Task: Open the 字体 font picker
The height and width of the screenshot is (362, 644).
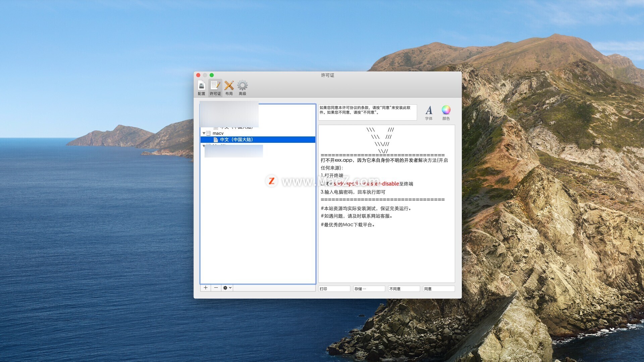Action: [x=429, y=113]
